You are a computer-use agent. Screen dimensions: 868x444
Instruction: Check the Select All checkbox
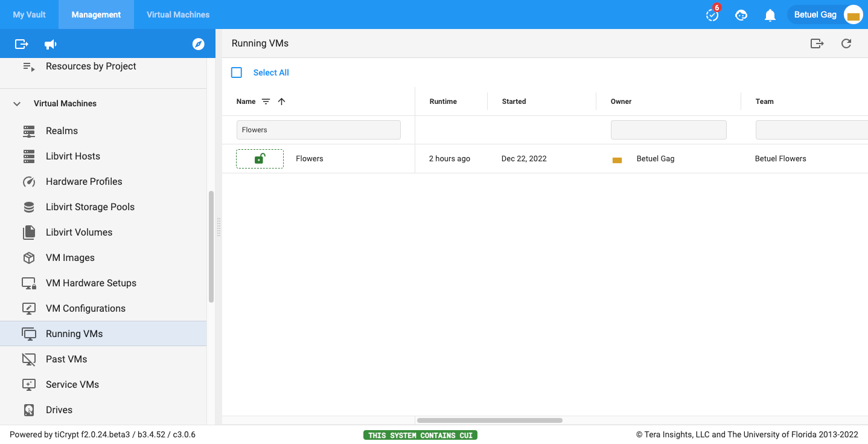[x=237, y=72]
